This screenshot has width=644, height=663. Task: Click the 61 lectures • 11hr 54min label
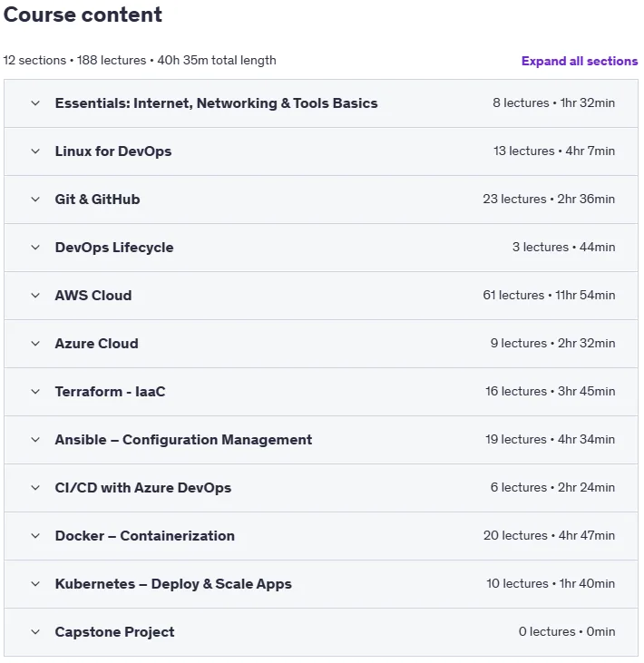(x=549, y=295)
